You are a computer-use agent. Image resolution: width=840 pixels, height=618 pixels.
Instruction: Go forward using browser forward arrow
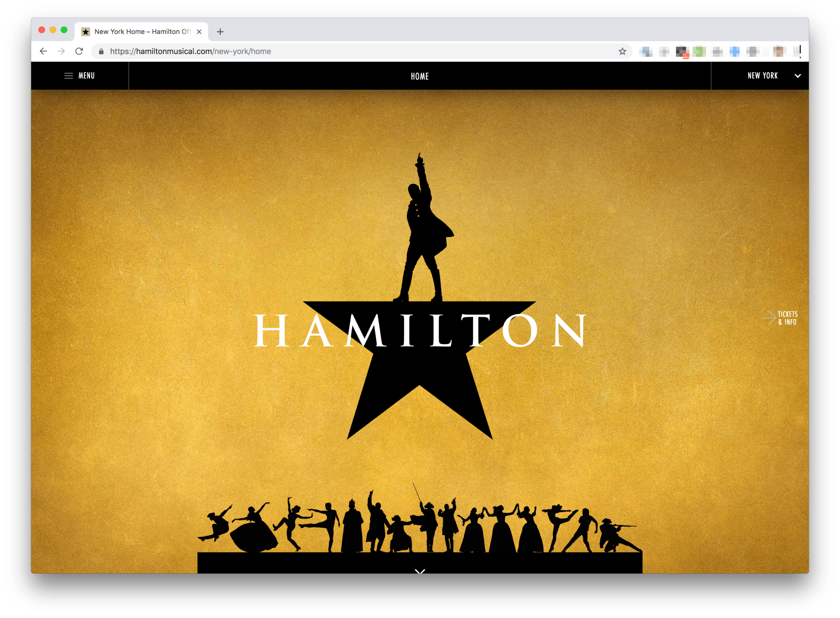click(61, 51)
